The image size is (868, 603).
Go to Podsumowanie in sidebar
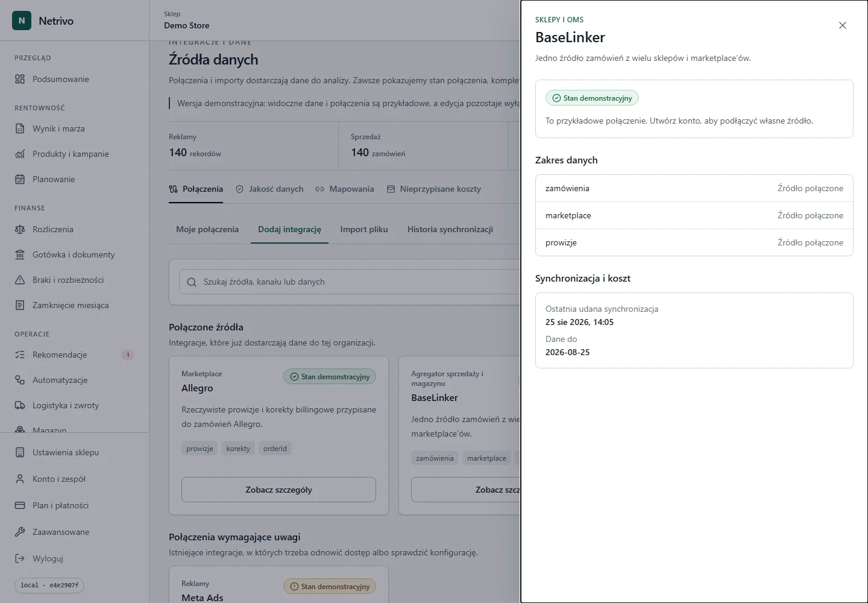click(75, 79)
